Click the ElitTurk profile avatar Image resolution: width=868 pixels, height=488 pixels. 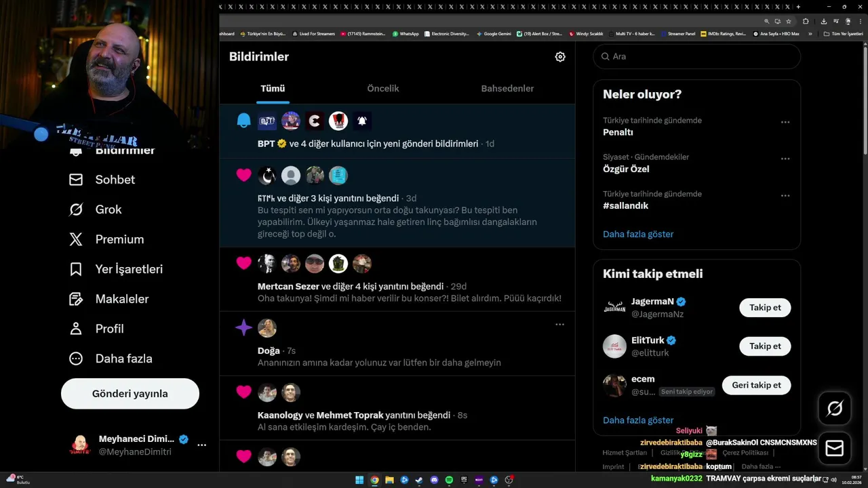tap(614, 346)
